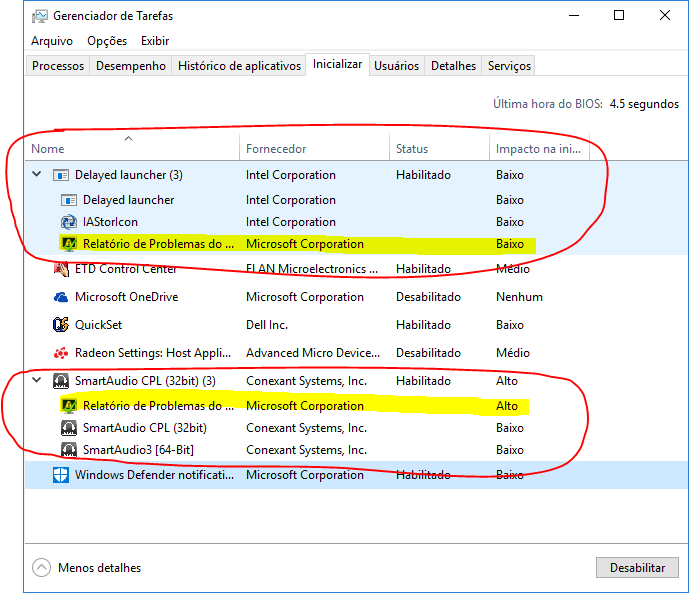The height and width of the screenshot is (593, 689).
Task: Click the Alto impact of SmartAudio CPL group
Action: point(507,381)
